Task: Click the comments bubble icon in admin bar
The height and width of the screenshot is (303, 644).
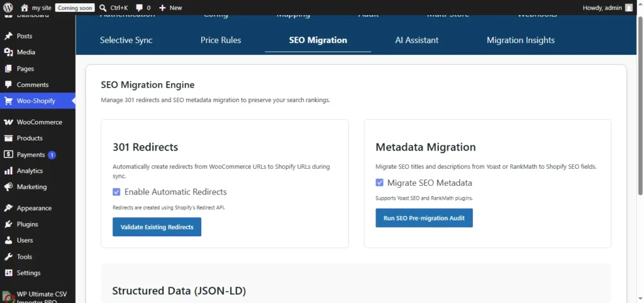Action: [x=139, y=8]
